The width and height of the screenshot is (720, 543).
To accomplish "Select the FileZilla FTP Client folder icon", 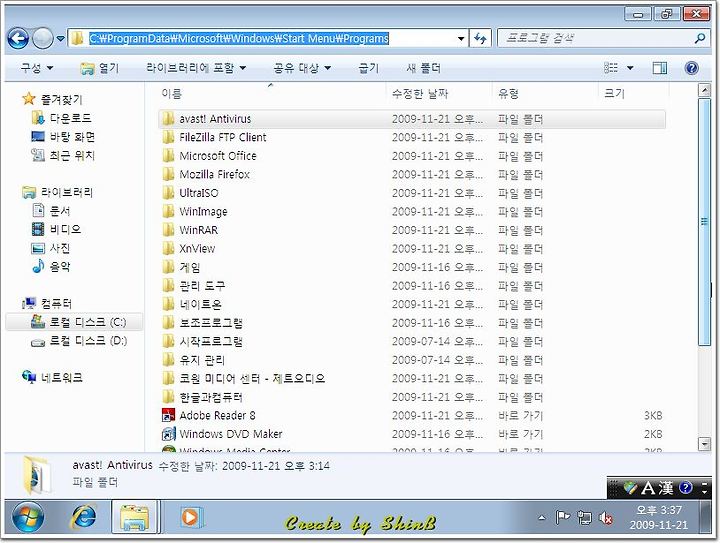I will coord(168,137).
